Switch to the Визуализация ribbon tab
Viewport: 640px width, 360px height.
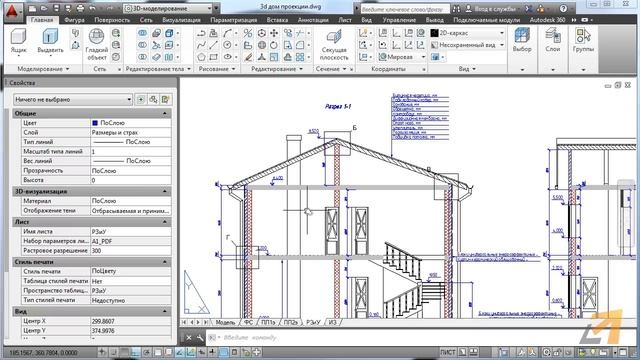pos(181,20)
